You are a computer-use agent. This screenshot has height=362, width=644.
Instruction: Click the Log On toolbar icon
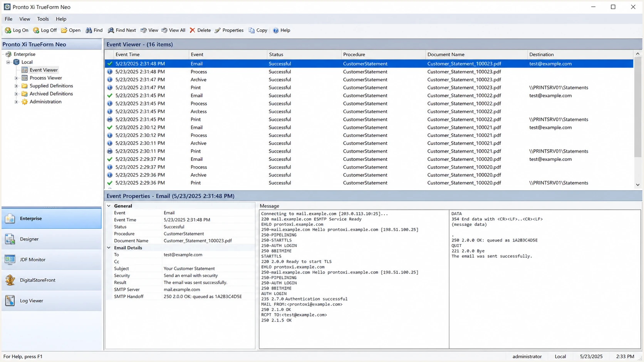tap(8, 30)
